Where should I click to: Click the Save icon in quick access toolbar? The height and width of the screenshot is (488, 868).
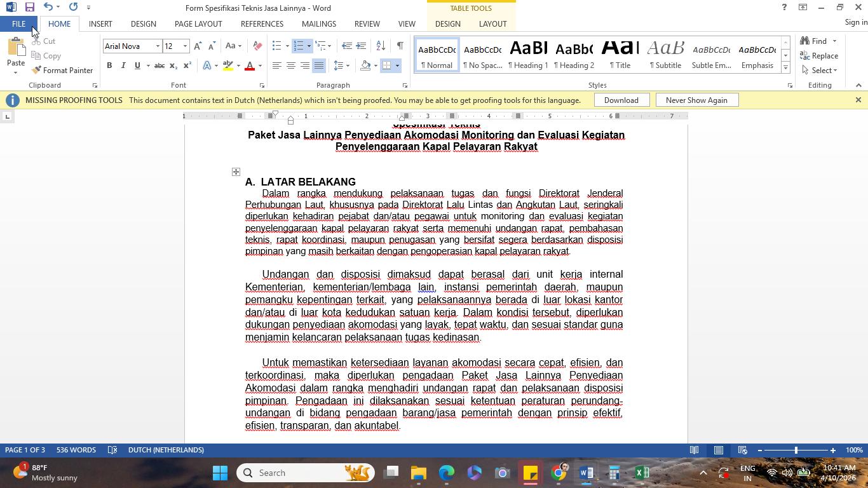(x=29, y=8)
